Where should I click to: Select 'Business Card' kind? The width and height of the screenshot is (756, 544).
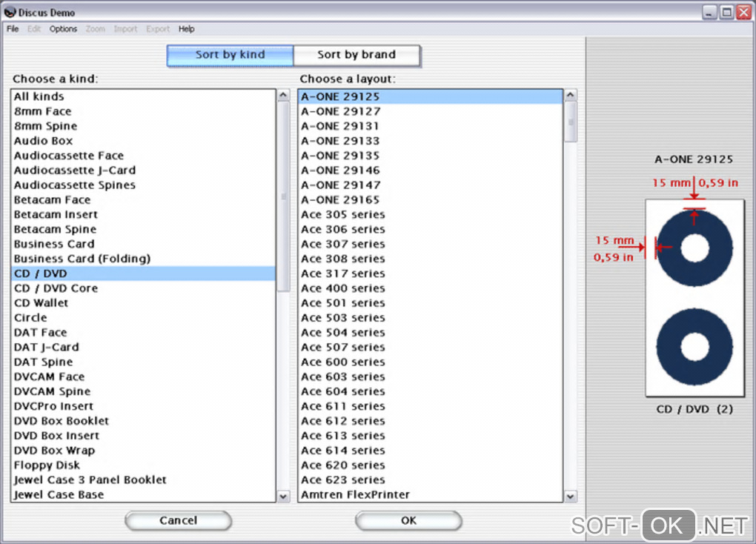(143, 244)
